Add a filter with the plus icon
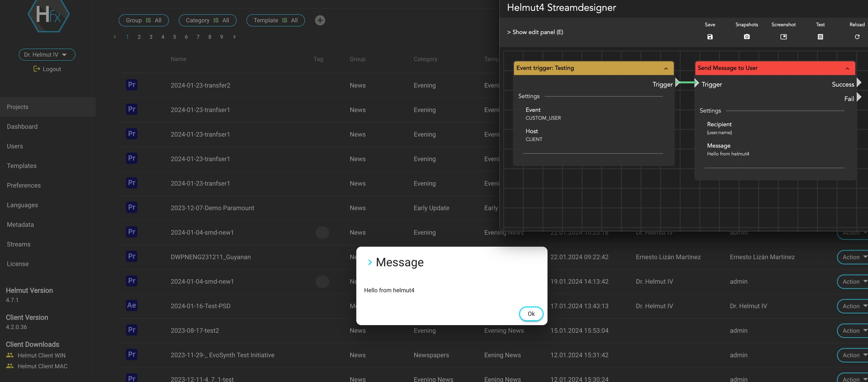This screenshot has width=868, height=382. click(x=320, y=20)
